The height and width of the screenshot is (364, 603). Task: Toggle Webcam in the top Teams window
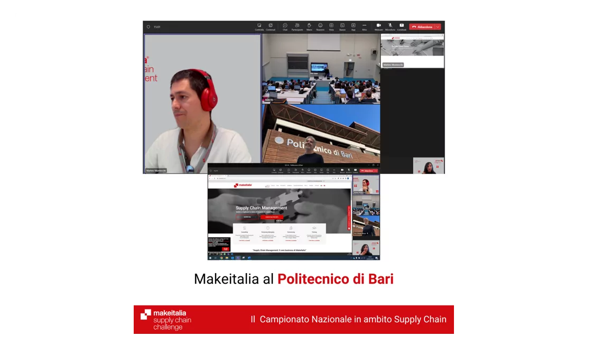pyautogui.click(x=378, y=27)
